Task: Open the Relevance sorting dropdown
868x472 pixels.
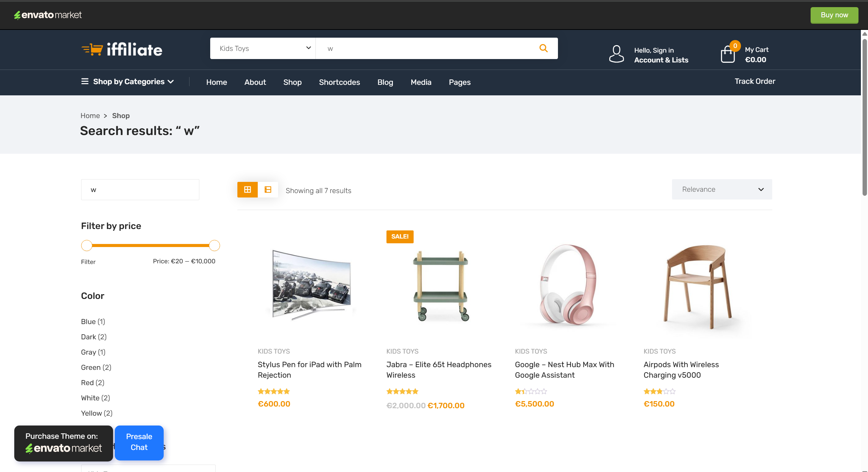Action: 722,189
